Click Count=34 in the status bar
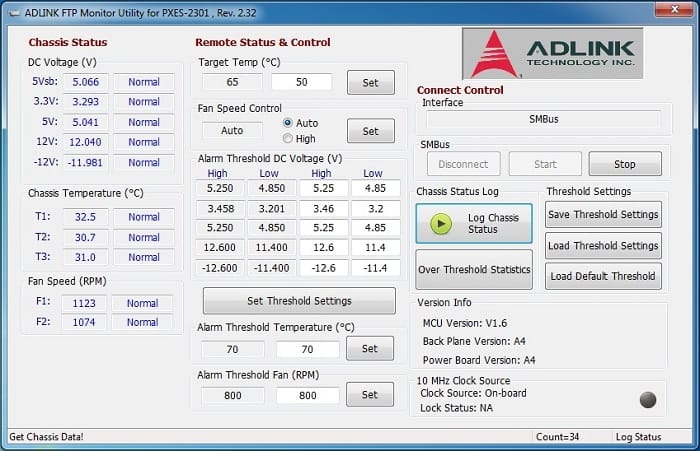Screen dimensions: 700x451 pyautogui.click(x=557, y=437)
